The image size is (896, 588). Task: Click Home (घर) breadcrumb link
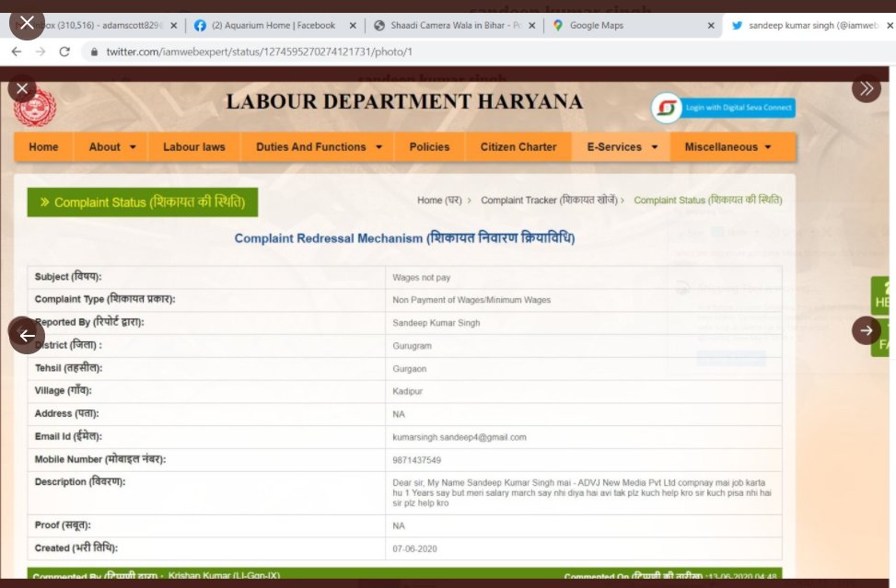point(439,201)
